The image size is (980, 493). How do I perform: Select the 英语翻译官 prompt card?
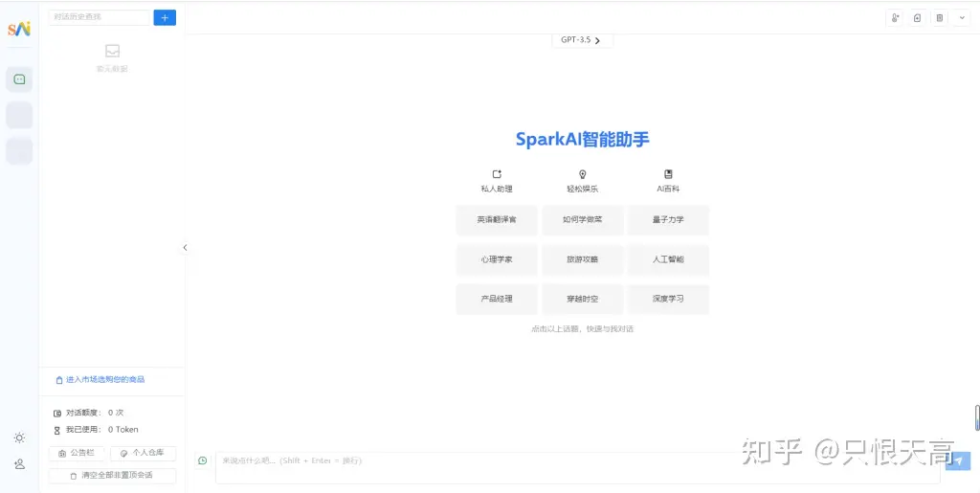tap(497, 220)
